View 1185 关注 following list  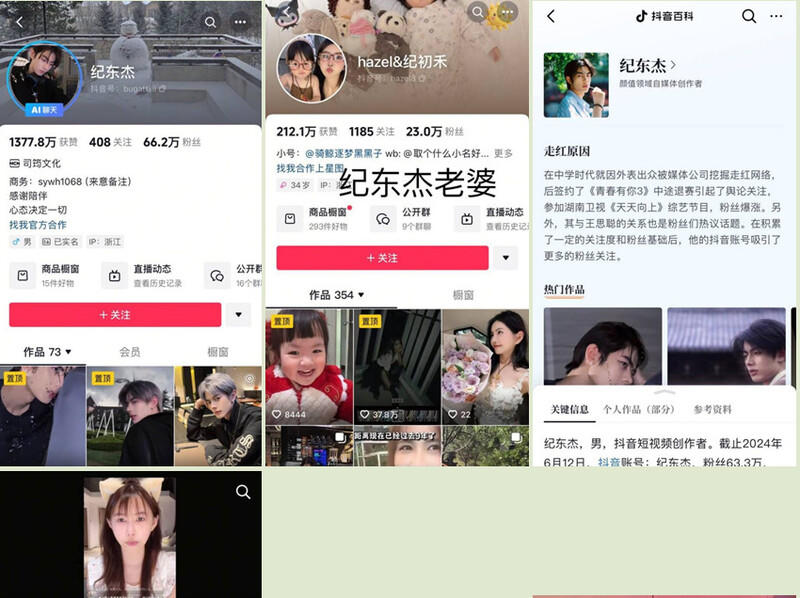pos(371,132)
